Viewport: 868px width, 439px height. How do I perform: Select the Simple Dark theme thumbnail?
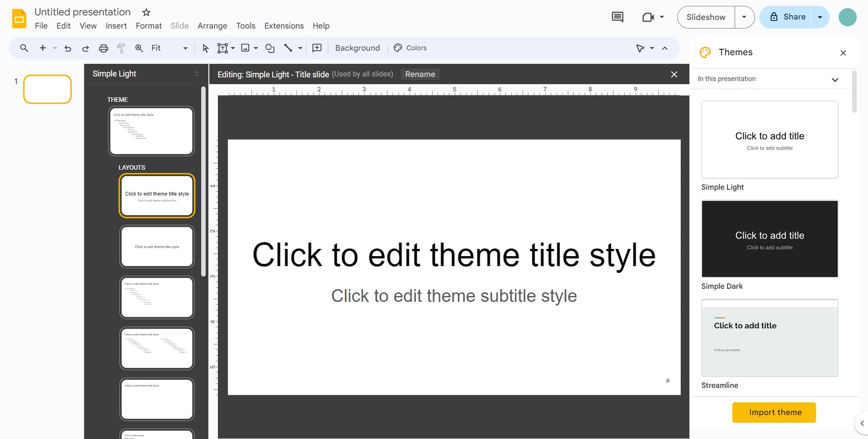click(x=769, y=239)
